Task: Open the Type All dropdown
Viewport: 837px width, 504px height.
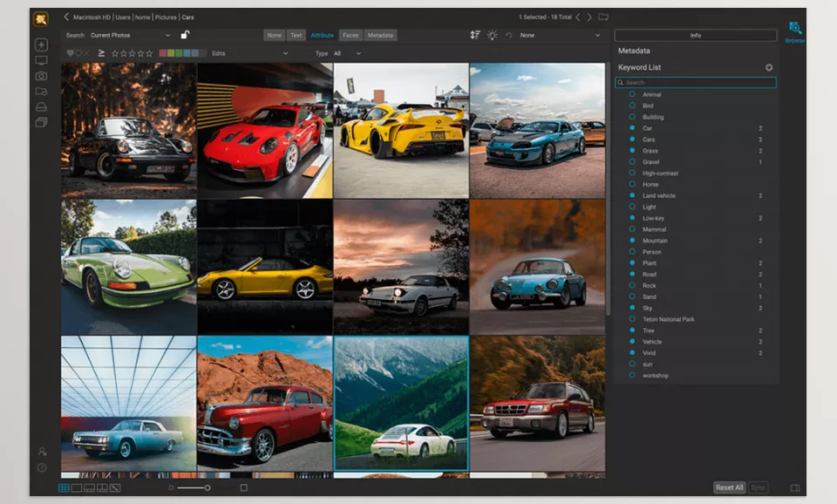Action: click(347, 53)
